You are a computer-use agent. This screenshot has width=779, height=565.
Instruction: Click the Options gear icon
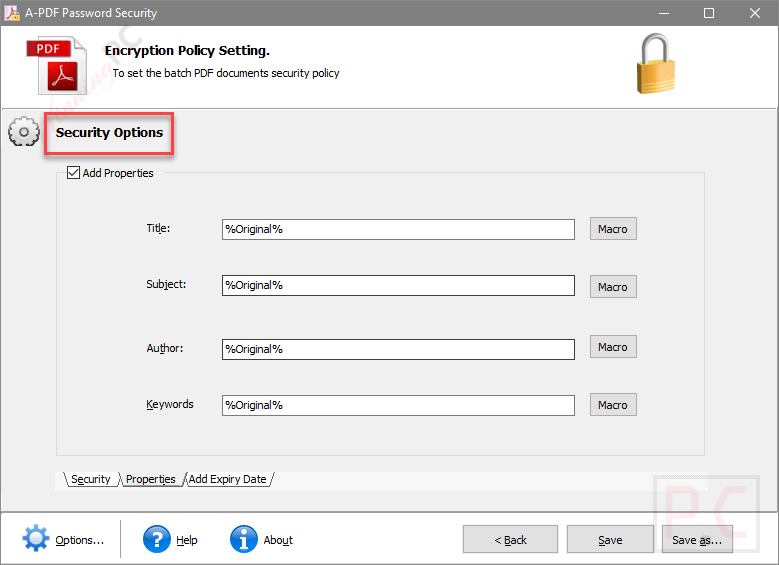coord(36,538)
